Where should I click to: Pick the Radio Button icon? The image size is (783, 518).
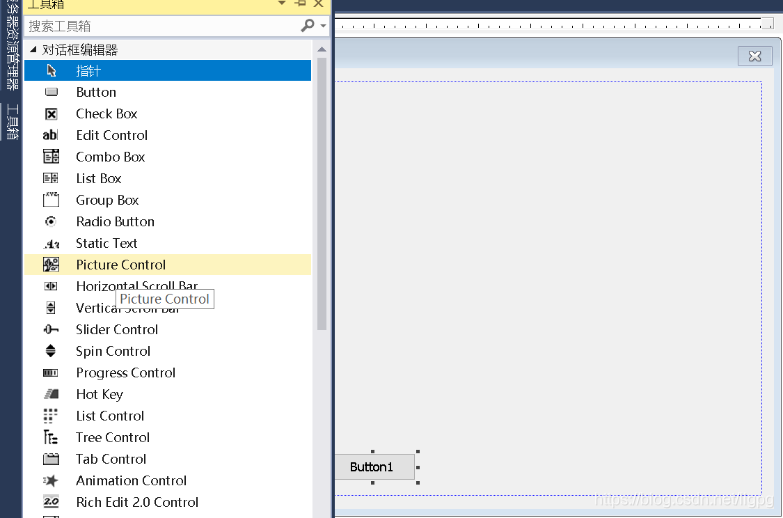(x=50, y=221)
